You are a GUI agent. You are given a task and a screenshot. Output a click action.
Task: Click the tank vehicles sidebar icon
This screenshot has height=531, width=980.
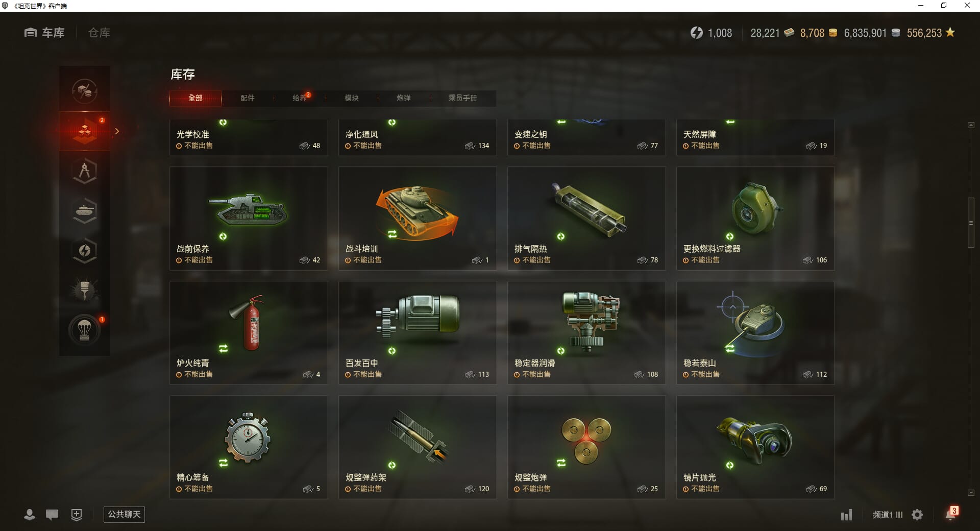pyautogui.click(x=85, y=210)
